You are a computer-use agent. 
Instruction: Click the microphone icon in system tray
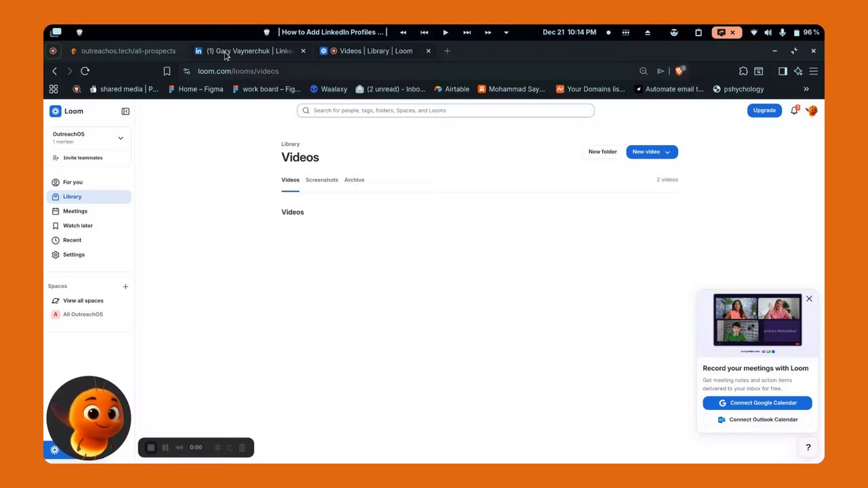783,32
